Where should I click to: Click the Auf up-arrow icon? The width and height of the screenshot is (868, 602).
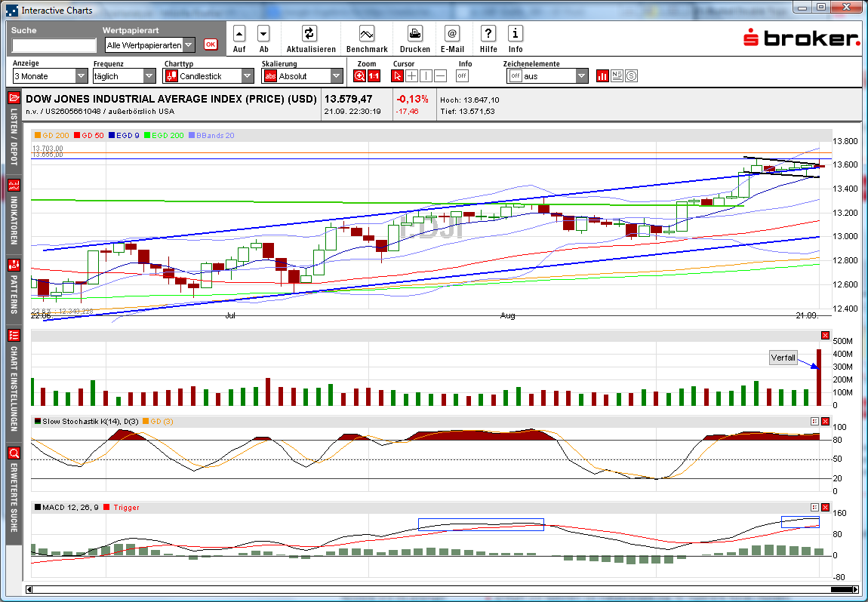[x=239, y=34]
